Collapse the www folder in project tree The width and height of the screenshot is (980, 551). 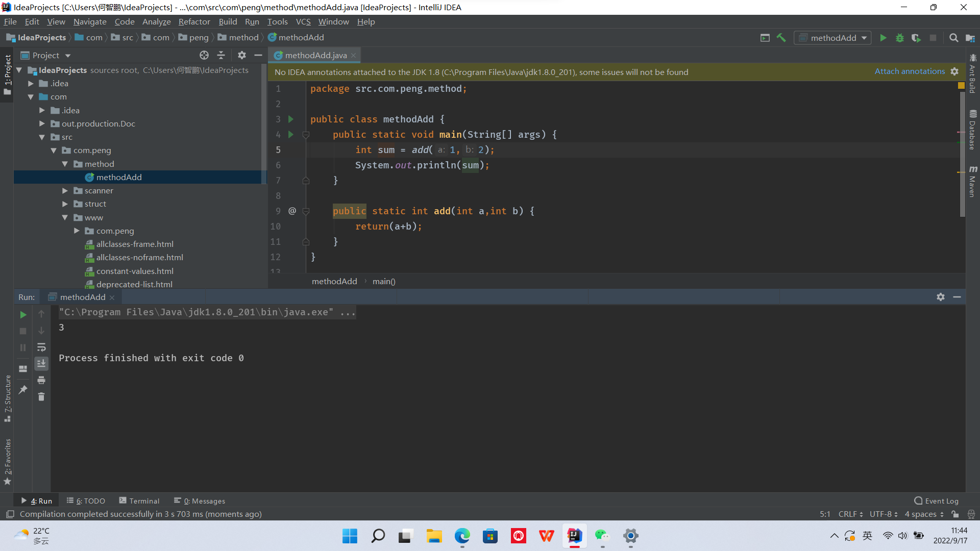click(x=65, y=218)
